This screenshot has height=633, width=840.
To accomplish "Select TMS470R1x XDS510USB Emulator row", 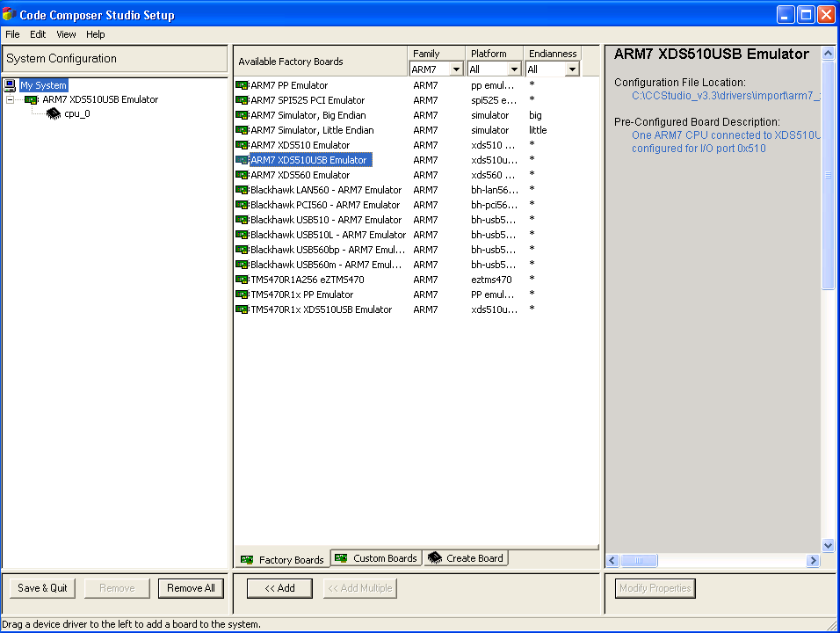I will (416, 309).
